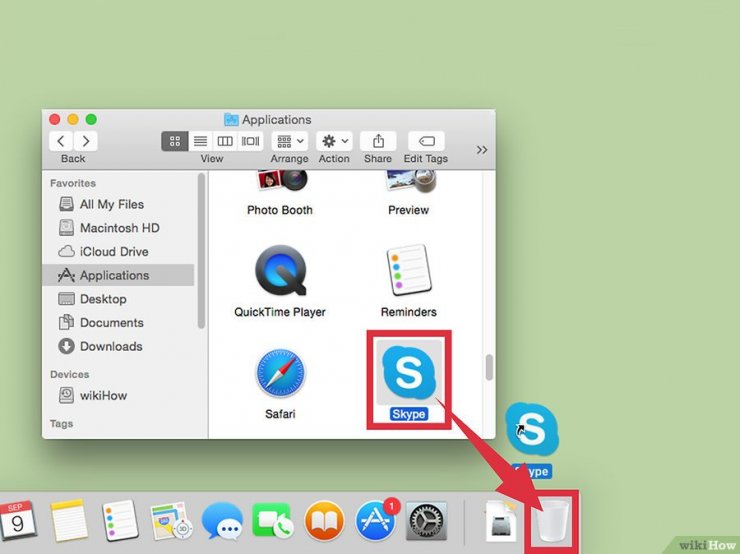Click the Finder window vertical scrollbar

coord(489,366)
